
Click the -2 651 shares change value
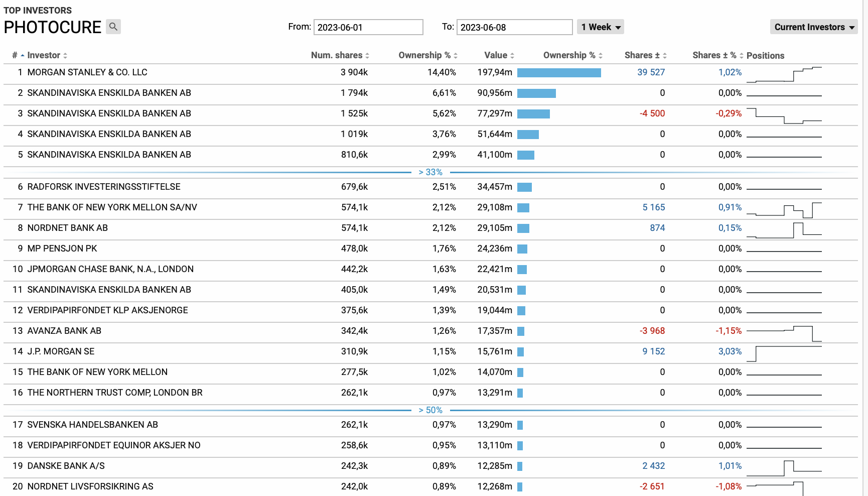coord(652,486)
